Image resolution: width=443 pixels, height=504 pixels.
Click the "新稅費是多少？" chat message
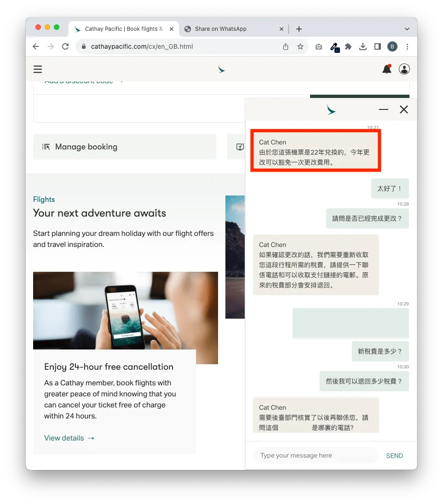[380, 351]
